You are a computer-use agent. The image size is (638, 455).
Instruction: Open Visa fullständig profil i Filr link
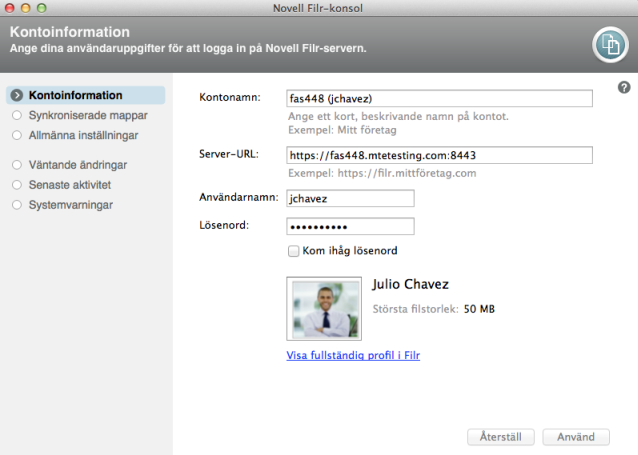pyautogui.click(x=353, y=355)
